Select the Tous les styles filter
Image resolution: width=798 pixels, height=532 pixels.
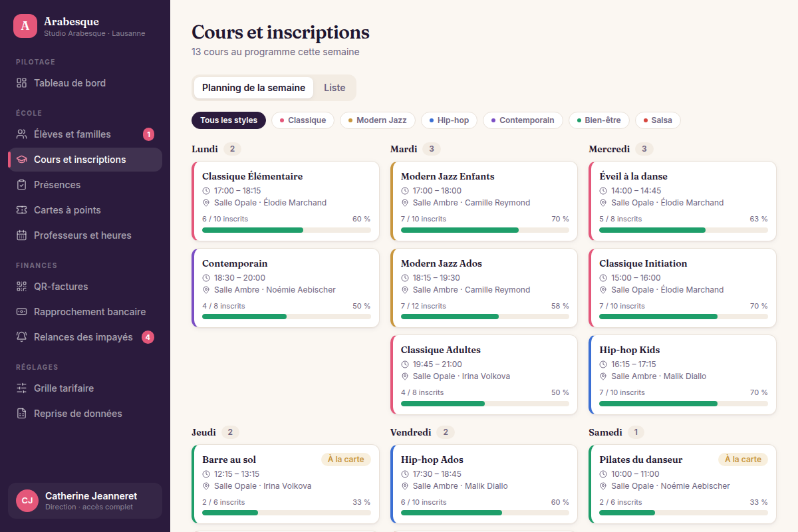pyautogui.click(x=229, y=120)
